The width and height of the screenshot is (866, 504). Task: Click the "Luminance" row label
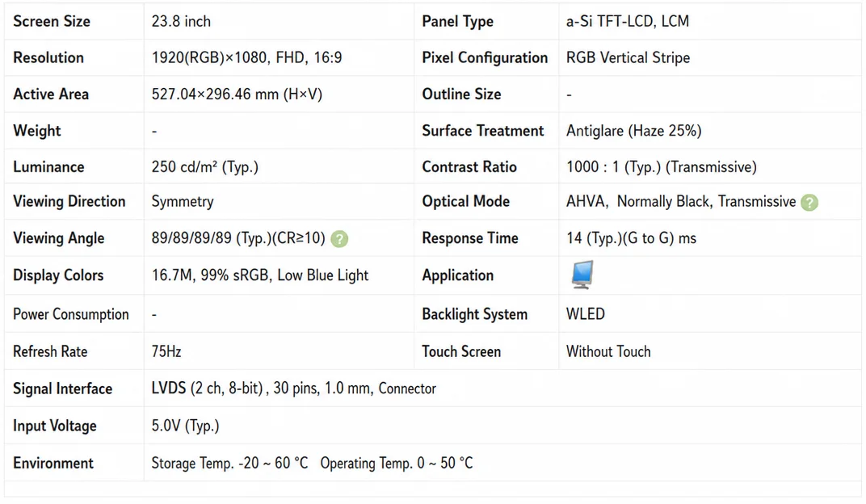click(x=48, y=166)
